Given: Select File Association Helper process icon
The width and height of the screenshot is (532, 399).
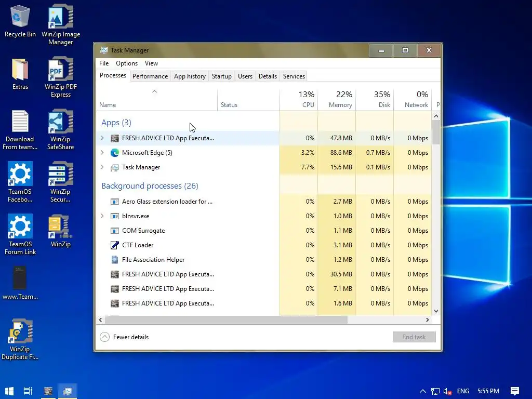Looking at the screenshot, I should 115,260.
